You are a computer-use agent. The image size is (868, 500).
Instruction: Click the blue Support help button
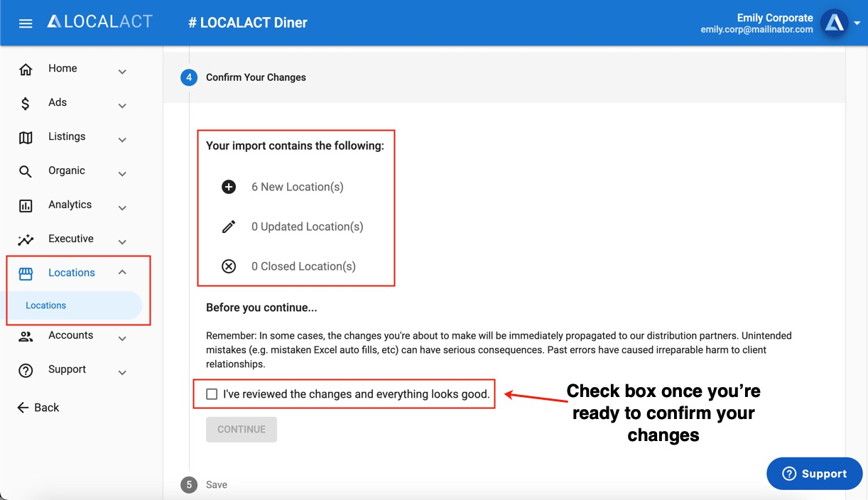tap(815, 474)
